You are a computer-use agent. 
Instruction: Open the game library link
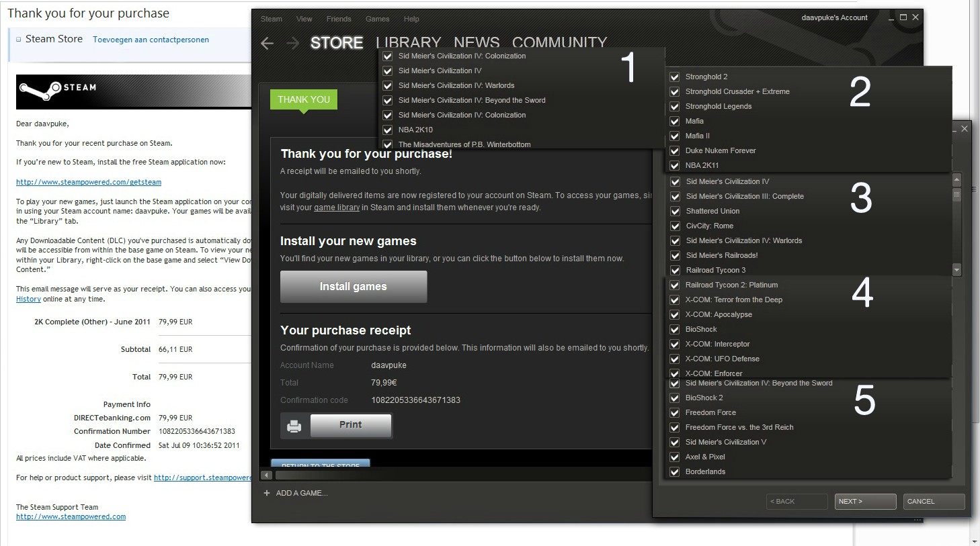pyautogui.click(x=336, y=208)
